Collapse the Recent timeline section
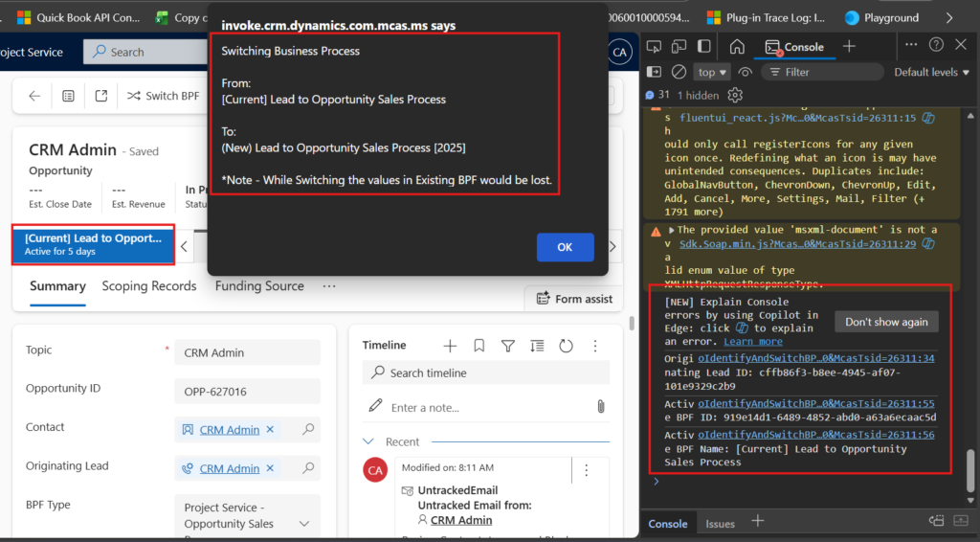980x542 pixels. [369, 441]
